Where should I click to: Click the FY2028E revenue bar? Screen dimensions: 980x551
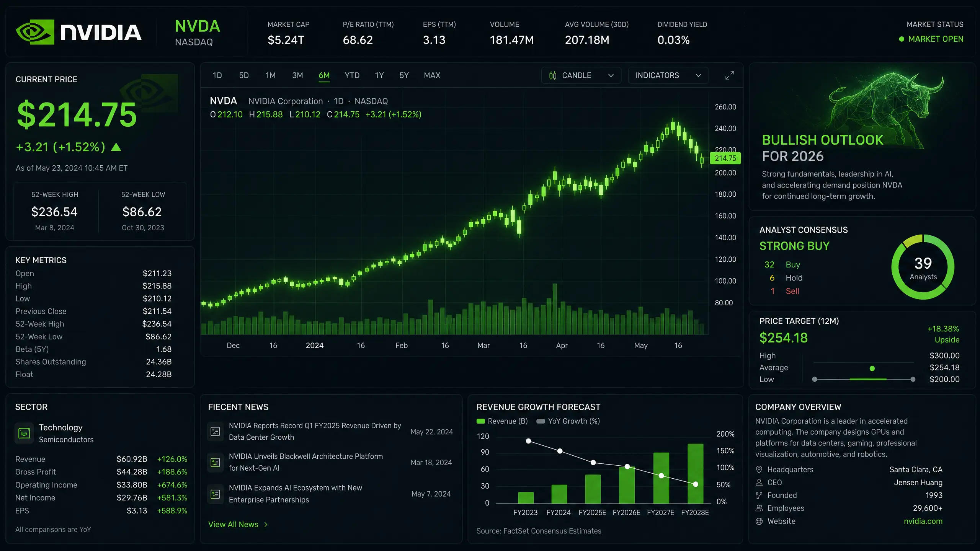click(695, 473)
